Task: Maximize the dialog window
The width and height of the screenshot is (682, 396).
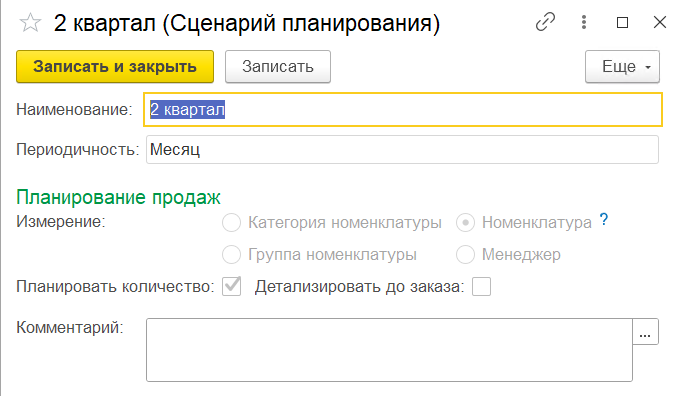Action: tap(622, 22)
